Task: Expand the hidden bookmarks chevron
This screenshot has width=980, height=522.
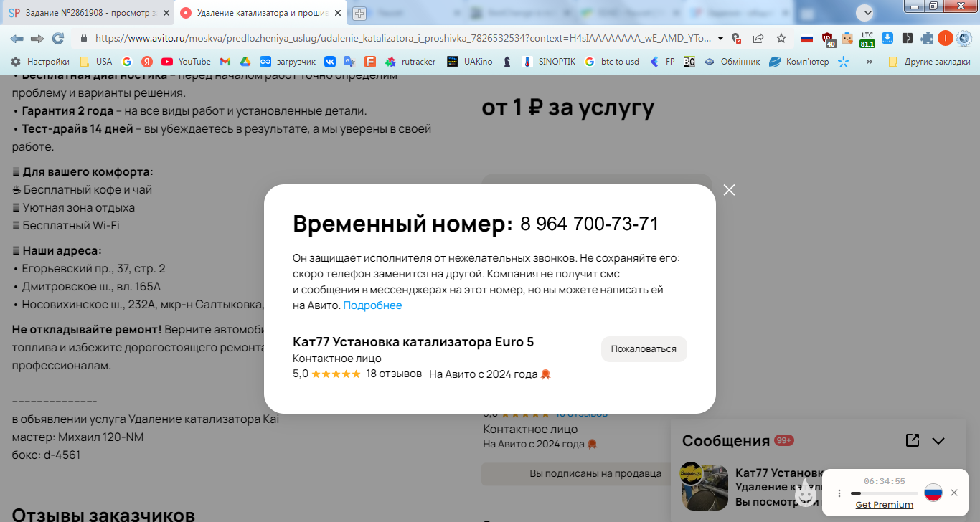Action: click(870, 62)
